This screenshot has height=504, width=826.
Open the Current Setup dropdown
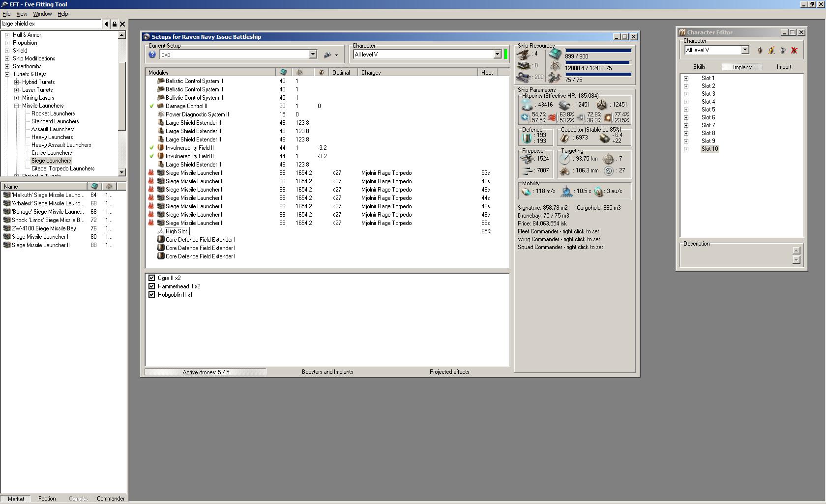pos(313,55)
